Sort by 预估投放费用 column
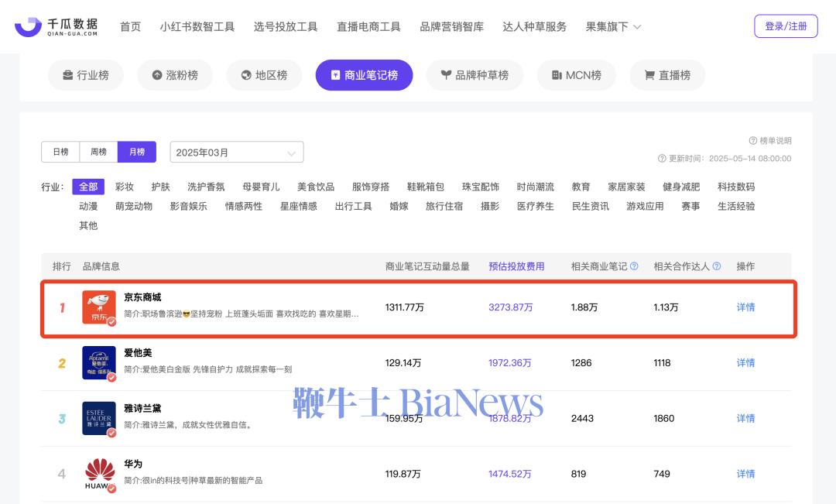The image size is (836, 504). [x=516, y=266]
